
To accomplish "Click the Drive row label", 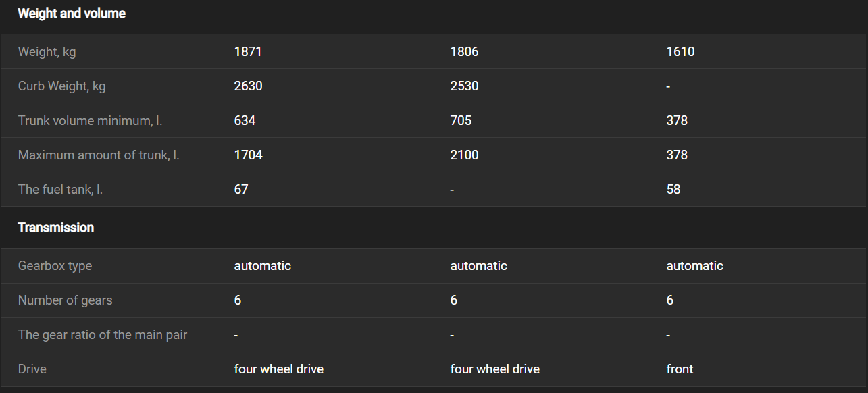I will click(32, 369).
